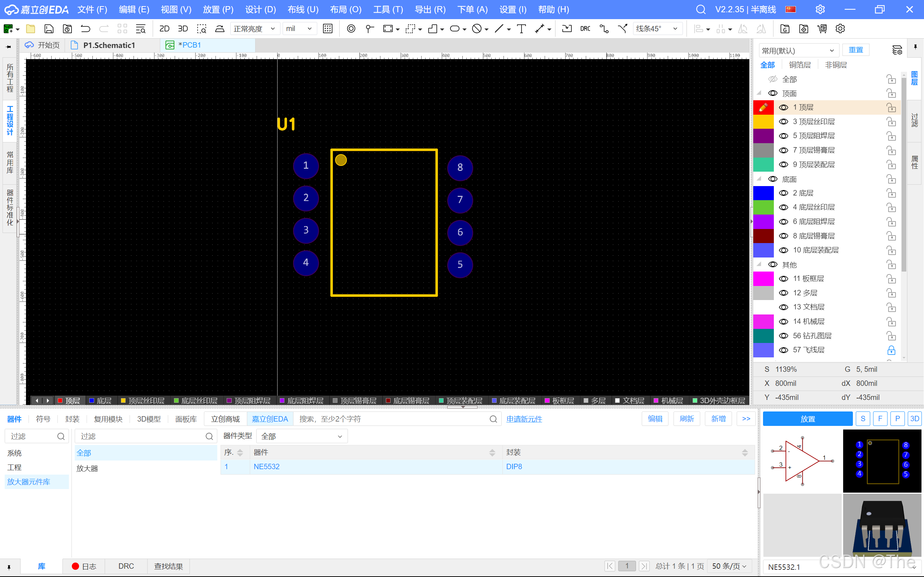Click the 申请新元件 link
Viewport: 924px width, 577px height.
[524, 419]
